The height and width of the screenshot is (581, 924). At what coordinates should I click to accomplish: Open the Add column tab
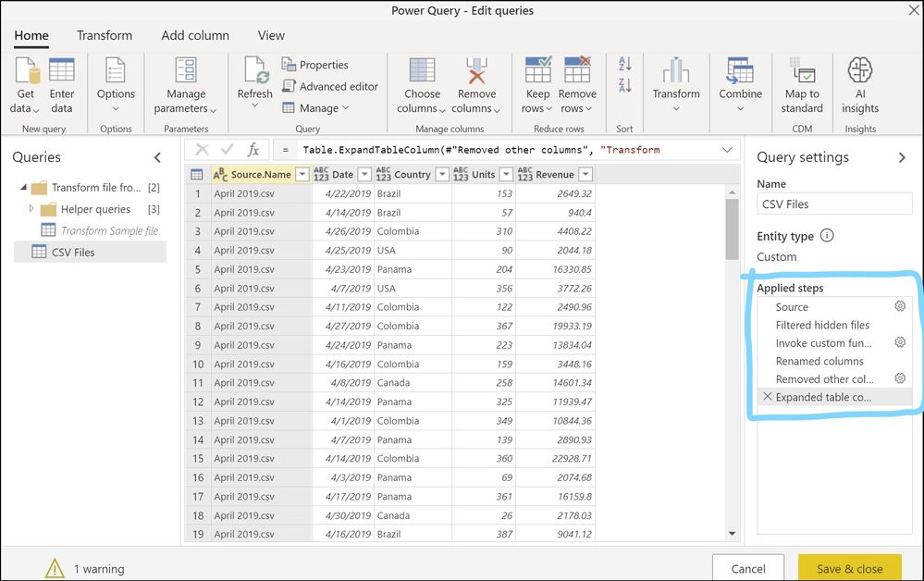pos(195,35)
